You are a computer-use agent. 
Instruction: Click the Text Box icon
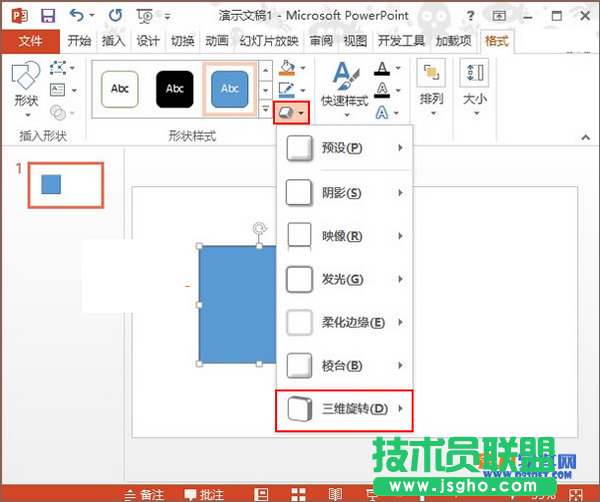tap(58, 90)
